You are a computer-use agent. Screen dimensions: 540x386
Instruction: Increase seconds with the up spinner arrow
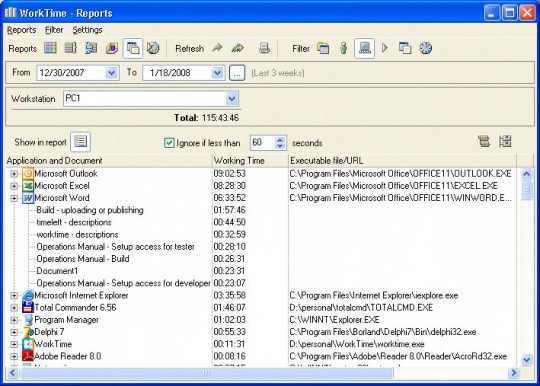[280, 139]
